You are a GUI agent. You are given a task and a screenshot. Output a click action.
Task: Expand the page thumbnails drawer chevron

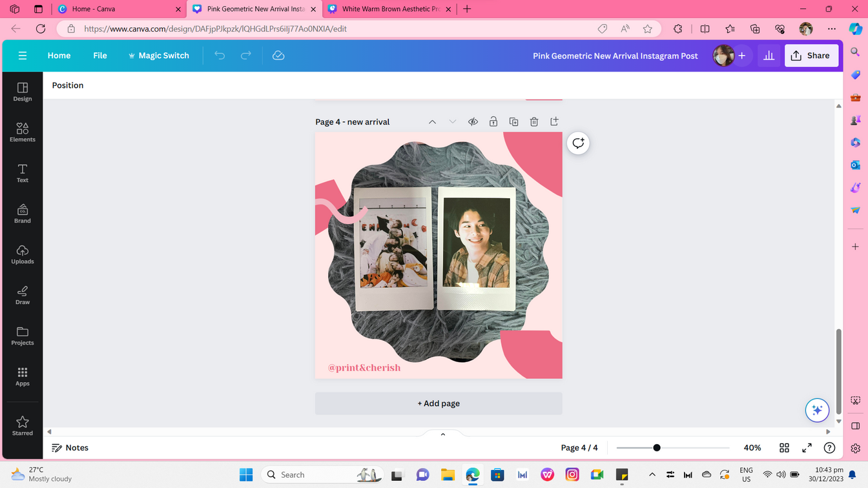point(443,434)
